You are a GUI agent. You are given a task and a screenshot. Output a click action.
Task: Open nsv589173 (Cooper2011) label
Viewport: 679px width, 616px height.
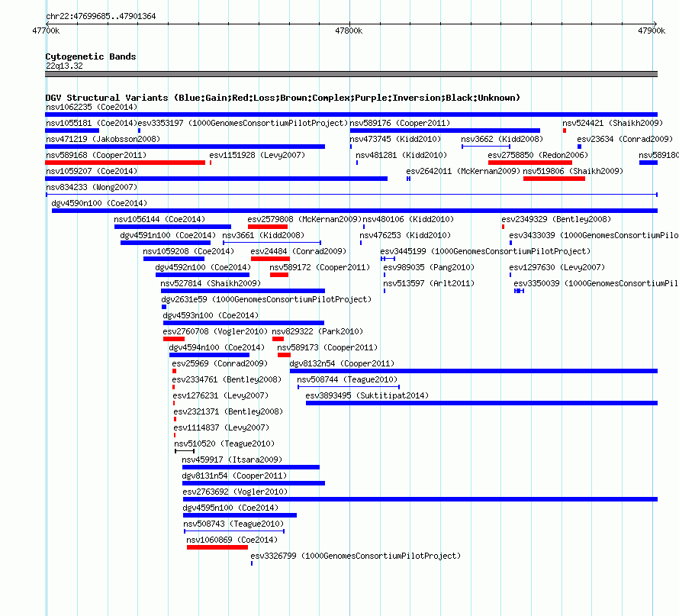click(327, 347)
